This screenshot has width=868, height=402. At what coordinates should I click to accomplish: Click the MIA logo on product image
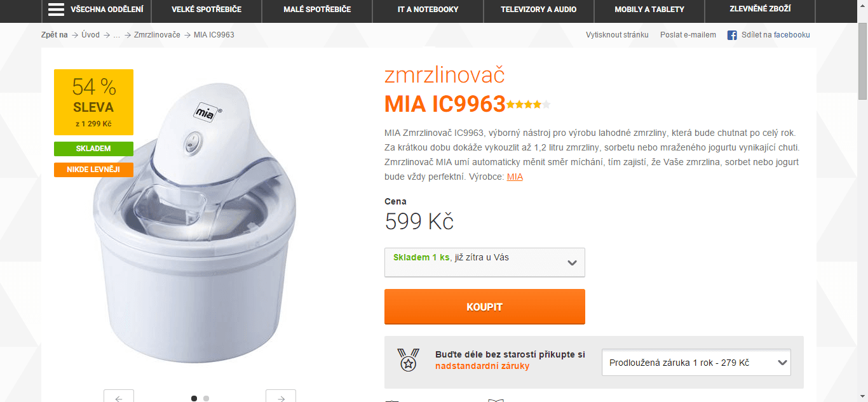205,111
